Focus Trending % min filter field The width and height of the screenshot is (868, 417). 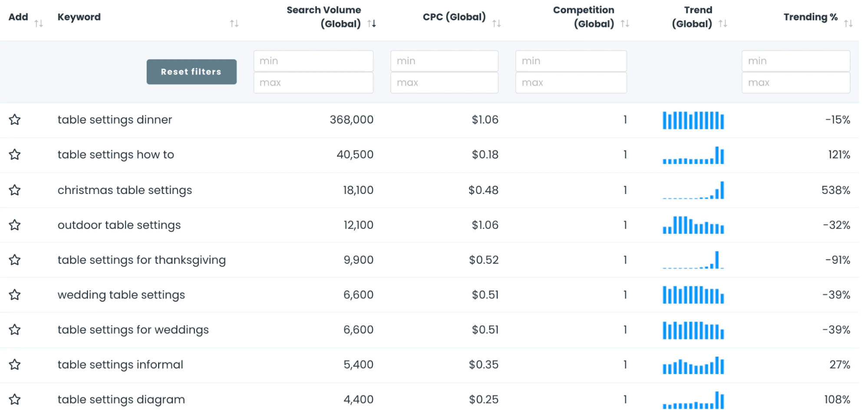(x=796, y=61)
